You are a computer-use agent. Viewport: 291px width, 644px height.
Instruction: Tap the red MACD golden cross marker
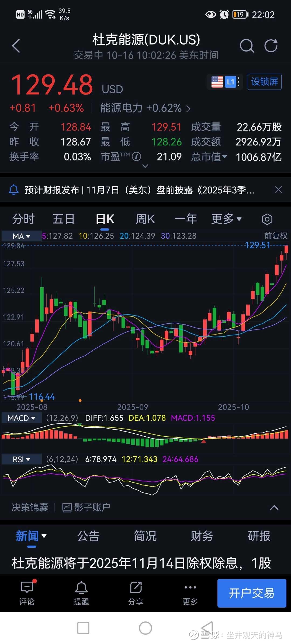tap(204, 441)
